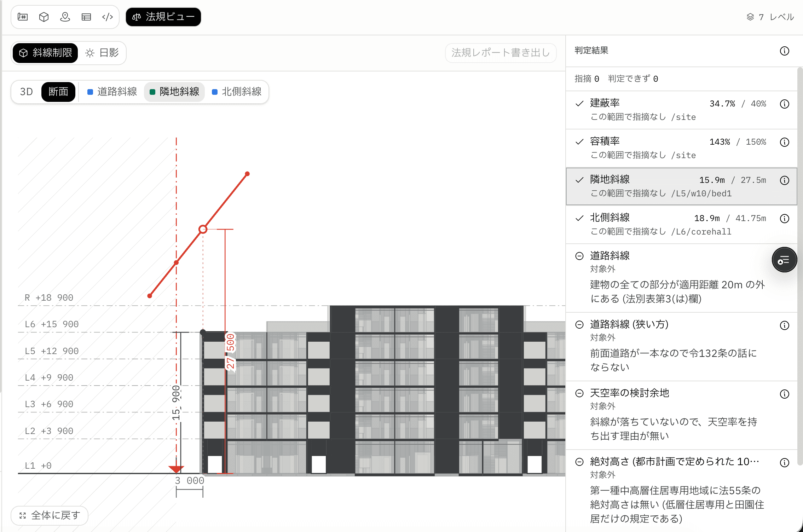Screen dimensions: 803x532
Task: Open info for 建蔽率 row
Action: pyautogui.click(x=784, y=104)
